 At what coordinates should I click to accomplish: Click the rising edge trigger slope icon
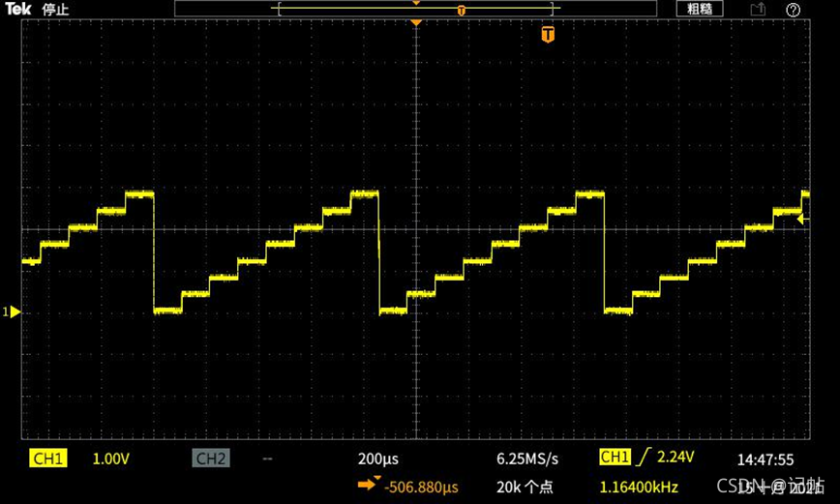(644, 457)
